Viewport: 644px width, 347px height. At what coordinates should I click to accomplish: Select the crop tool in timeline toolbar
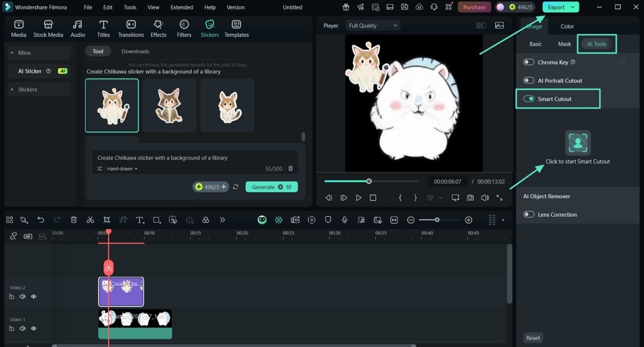[x=107, y=220]
